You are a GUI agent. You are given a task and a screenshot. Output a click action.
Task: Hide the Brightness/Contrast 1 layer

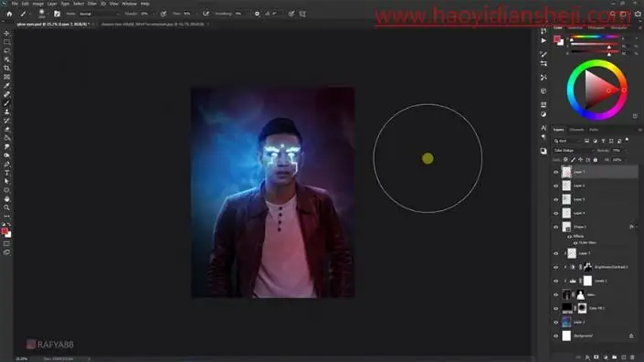[556, 267]
